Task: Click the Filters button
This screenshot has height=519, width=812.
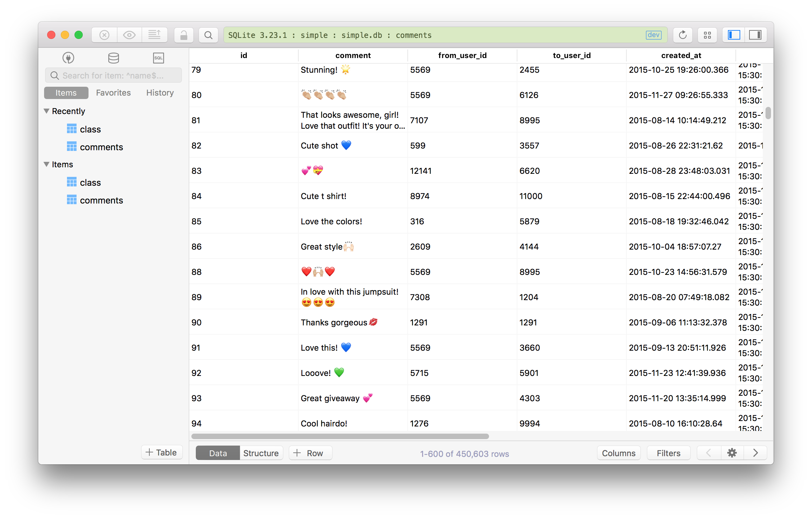Action: 667,453
